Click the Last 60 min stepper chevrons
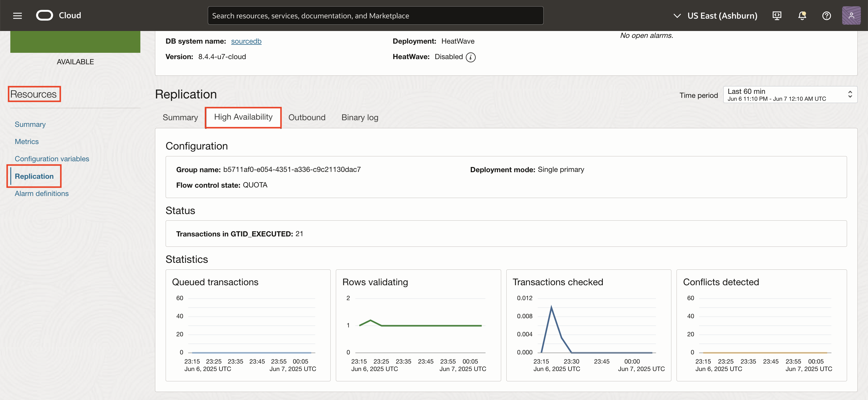868x400 pixels. click(x=850, y=94)
